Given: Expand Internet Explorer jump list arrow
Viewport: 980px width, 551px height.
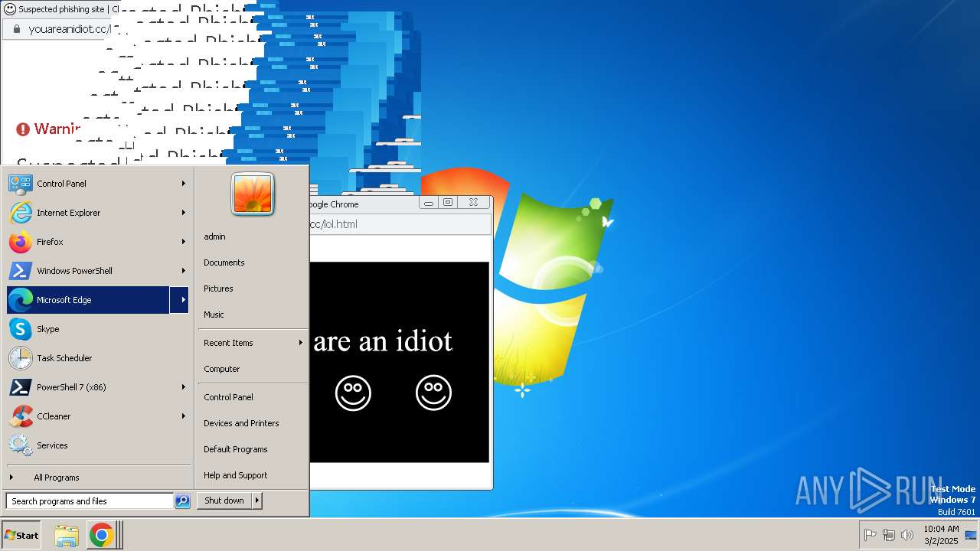Looking at the screenshot, I should [x=184, y=213].
